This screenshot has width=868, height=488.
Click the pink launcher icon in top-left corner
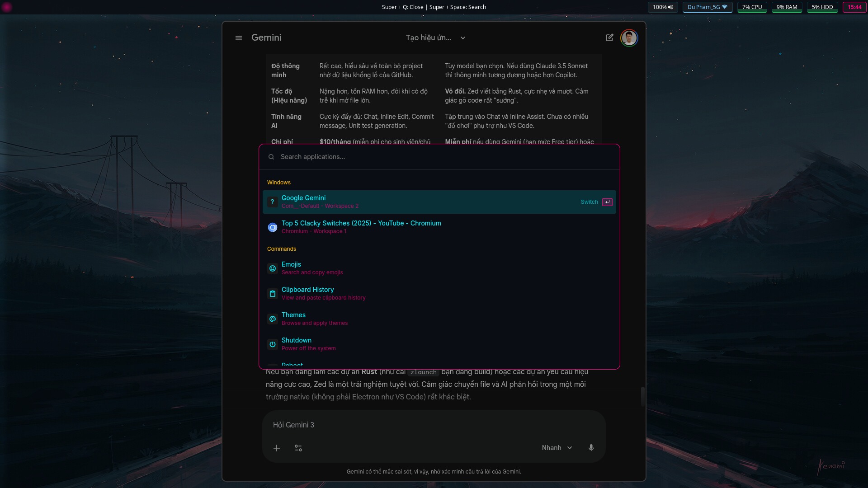click(7, 7)
